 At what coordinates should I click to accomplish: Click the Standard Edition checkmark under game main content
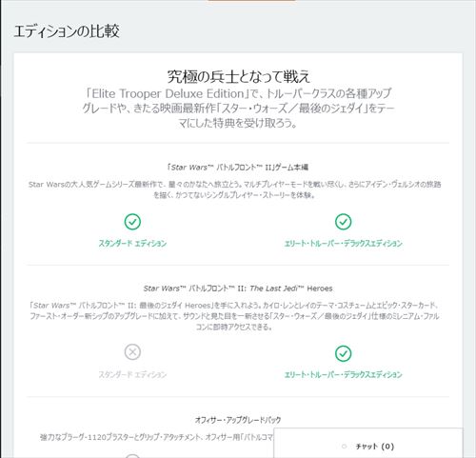[x=132, y=222]
